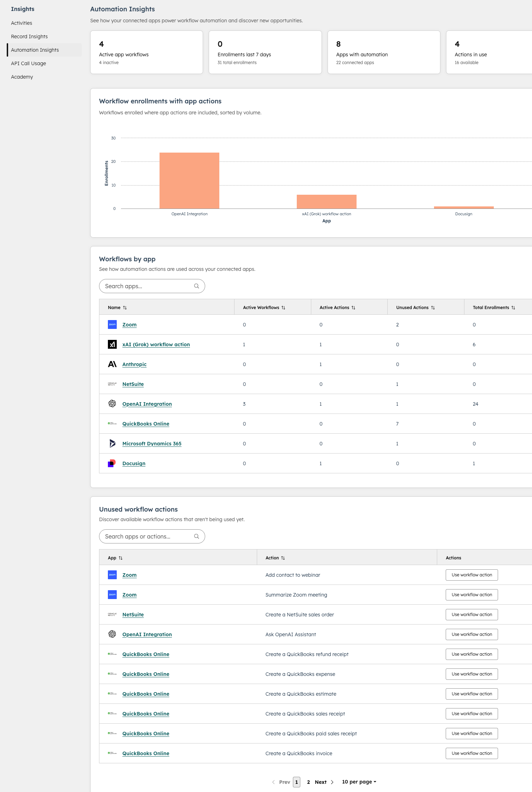Open Activities in Insights sidebar
This screenshot has height=792, width=532.
pyautogui.click(x=22, y=23)
